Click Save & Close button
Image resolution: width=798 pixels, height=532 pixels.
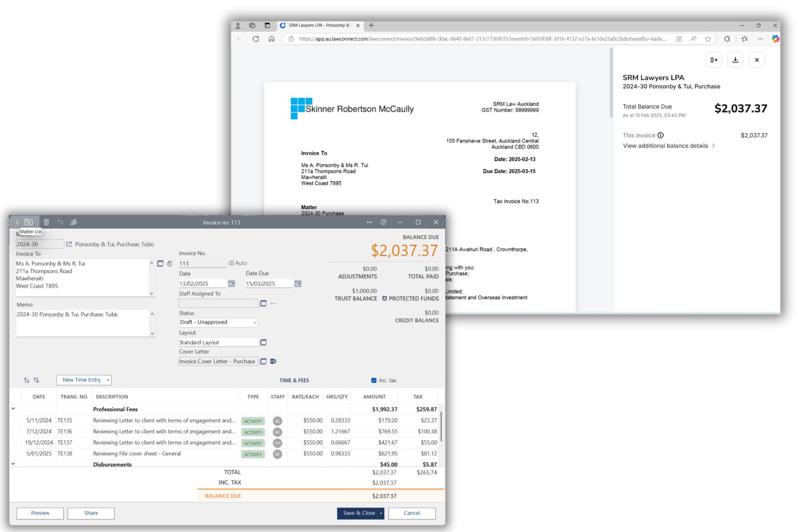[x=358, y=513]
